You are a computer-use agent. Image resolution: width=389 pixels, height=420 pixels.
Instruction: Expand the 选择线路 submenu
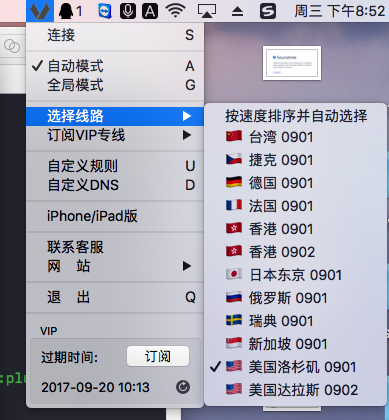(115, 116)
